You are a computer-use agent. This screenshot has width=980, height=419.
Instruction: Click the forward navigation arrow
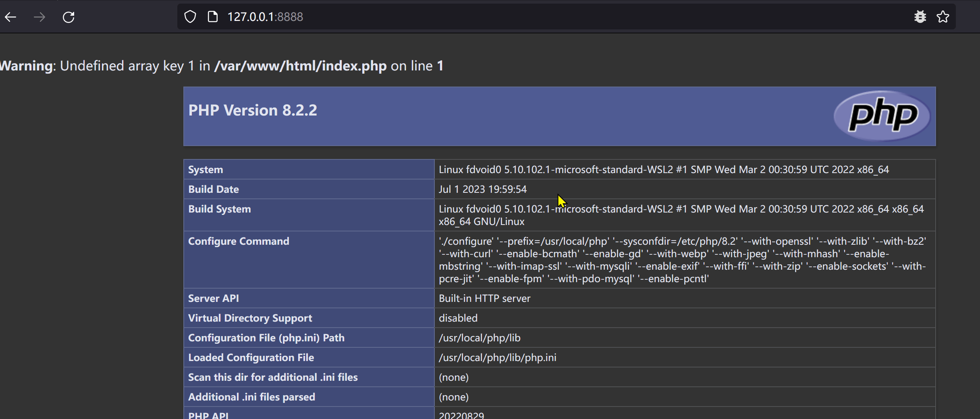39,17
